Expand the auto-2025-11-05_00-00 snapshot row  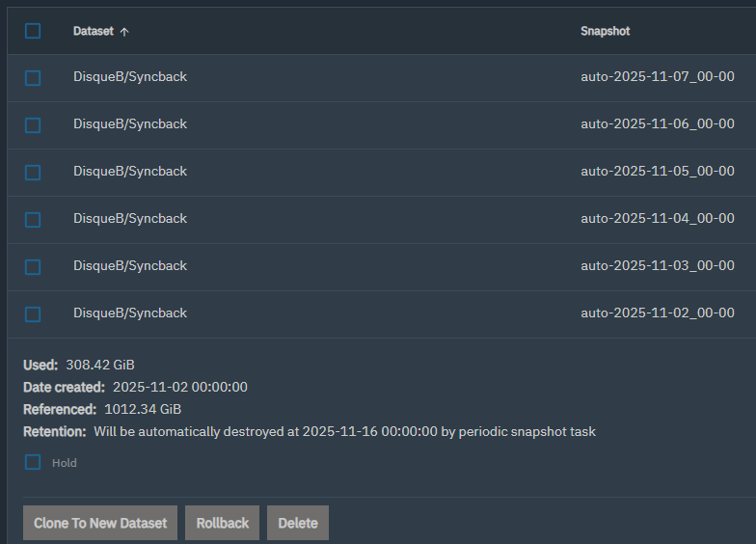coord(382,172)
